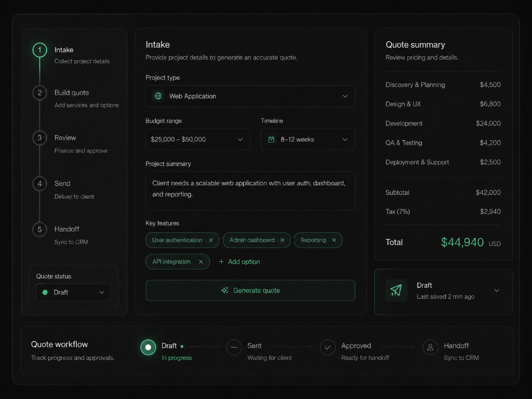Click the $44,940 total amount
This screenshot has width=532, height=399.
[462, 242]
